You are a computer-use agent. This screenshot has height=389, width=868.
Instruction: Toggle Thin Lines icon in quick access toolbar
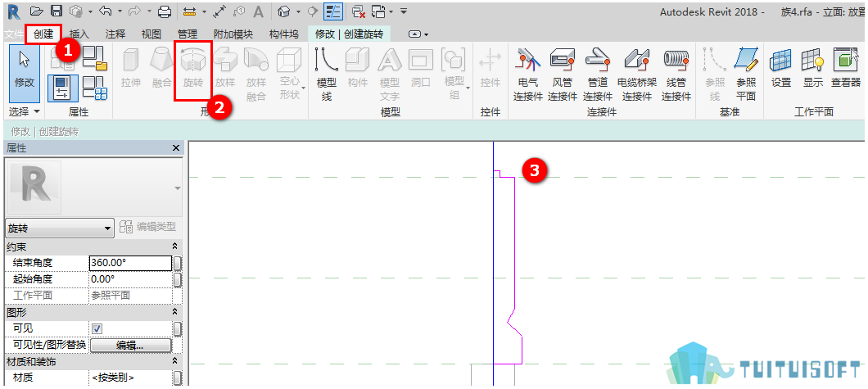tap(332, 11)
